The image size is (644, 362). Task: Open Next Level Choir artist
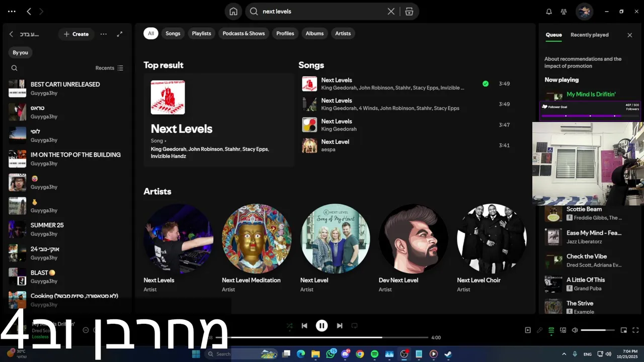pyautogui.click(x=492, y=248)
